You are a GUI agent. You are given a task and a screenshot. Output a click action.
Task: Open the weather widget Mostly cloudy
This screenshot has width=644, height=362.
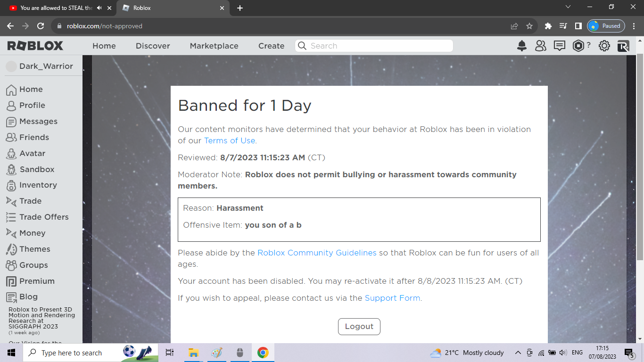click(x=467, y=353)
